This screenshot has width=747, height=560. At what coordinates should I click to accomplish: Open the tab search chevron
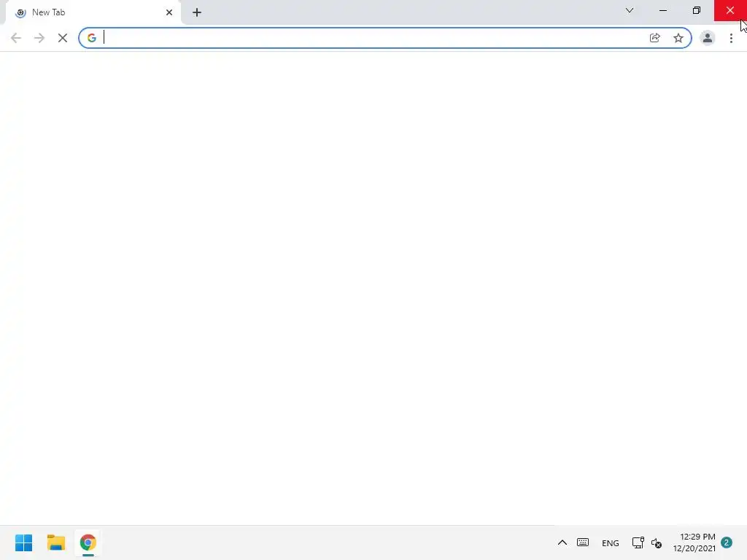(630, 10)
